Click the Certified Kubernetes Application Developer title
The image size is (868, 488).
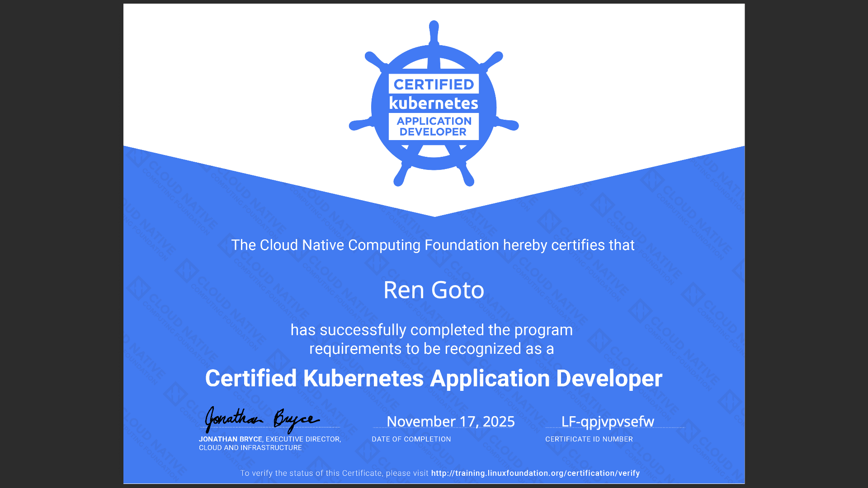434,379
